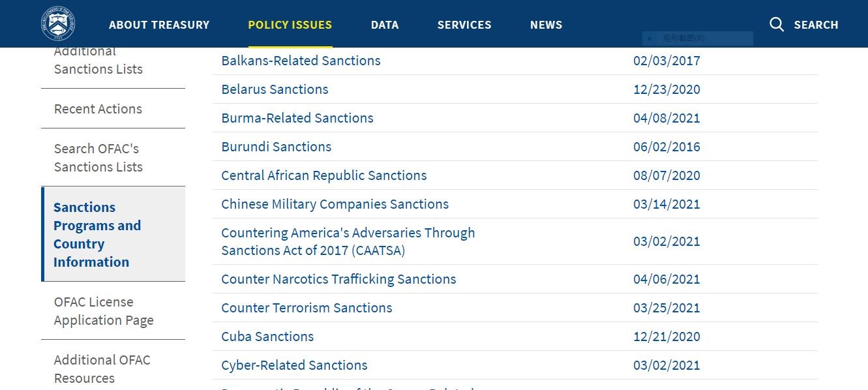
Task: Click the Treasury seal logo
Action: point(58,24)
